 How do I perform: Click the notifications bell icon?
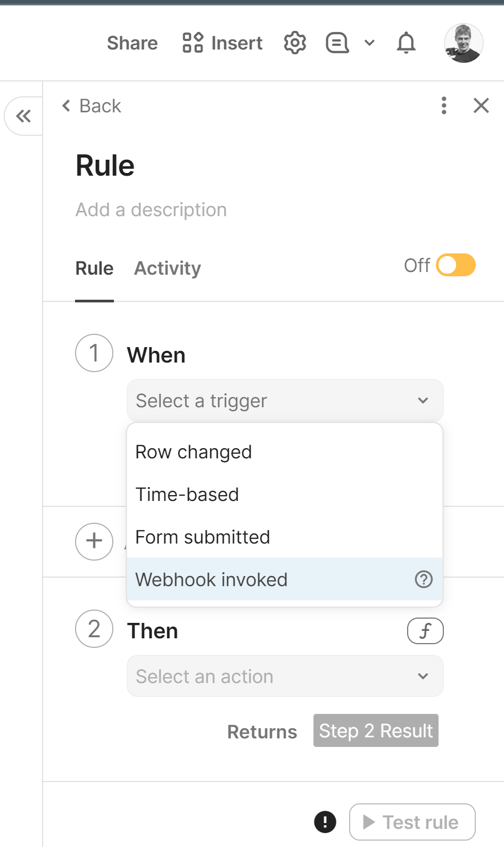coord(406,43)
